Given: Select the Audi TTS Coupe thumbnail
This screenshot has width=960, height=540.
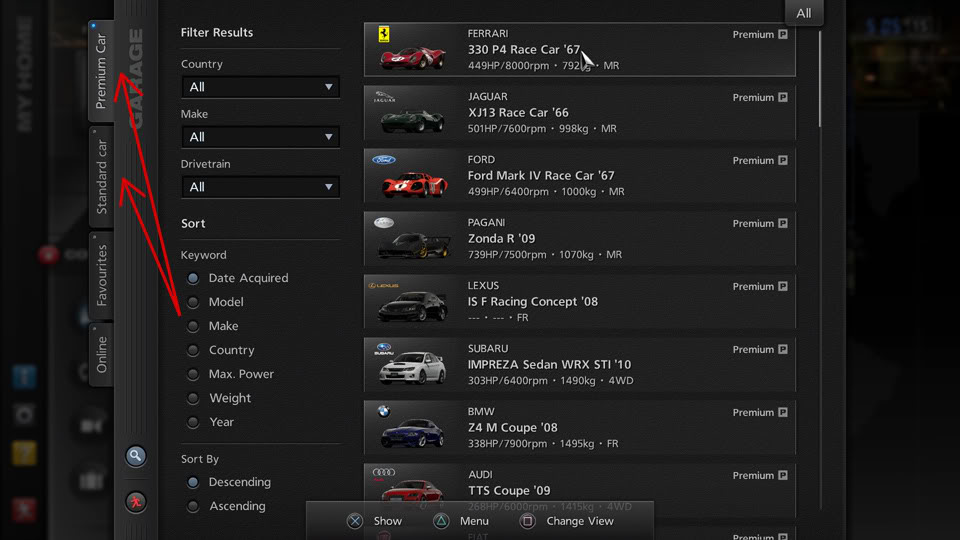Looking at the screenshot, I should 412,492.
